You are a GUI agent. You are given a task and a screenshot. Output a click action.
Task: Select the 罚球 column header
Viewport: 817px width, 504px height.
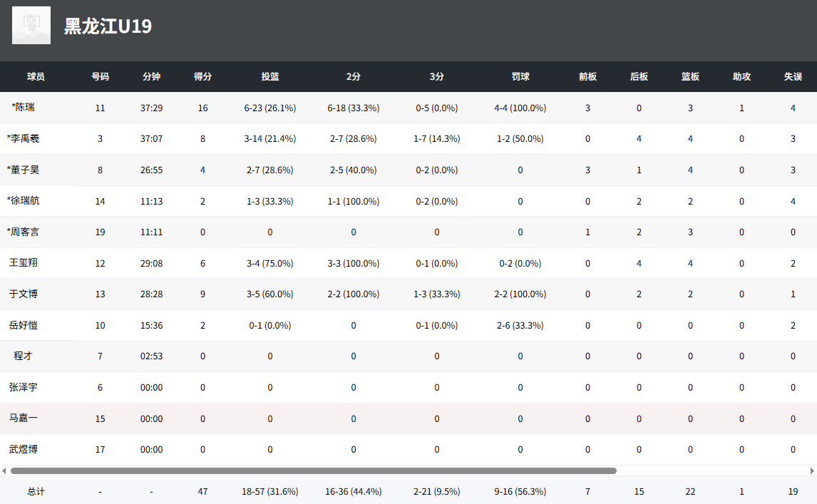520,76
